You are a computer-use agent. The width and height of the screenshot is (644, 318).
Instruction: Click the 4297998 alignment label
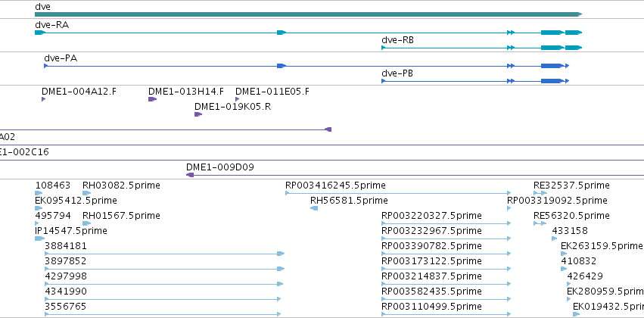[x=66, y=276]
